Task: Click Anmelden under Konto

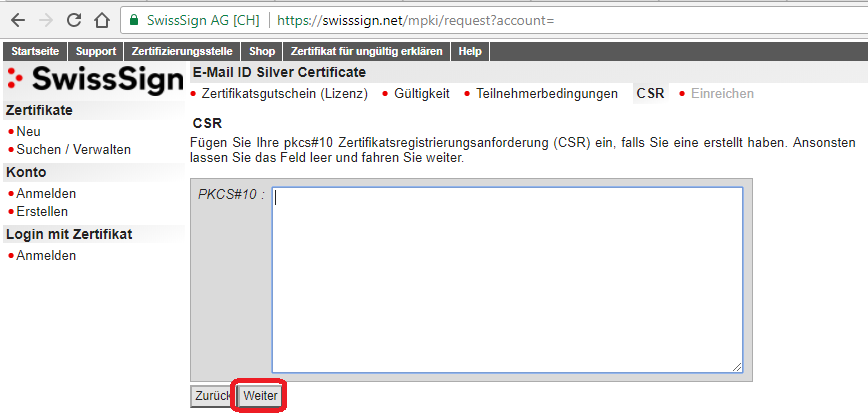Action: [x=46, y=194]
